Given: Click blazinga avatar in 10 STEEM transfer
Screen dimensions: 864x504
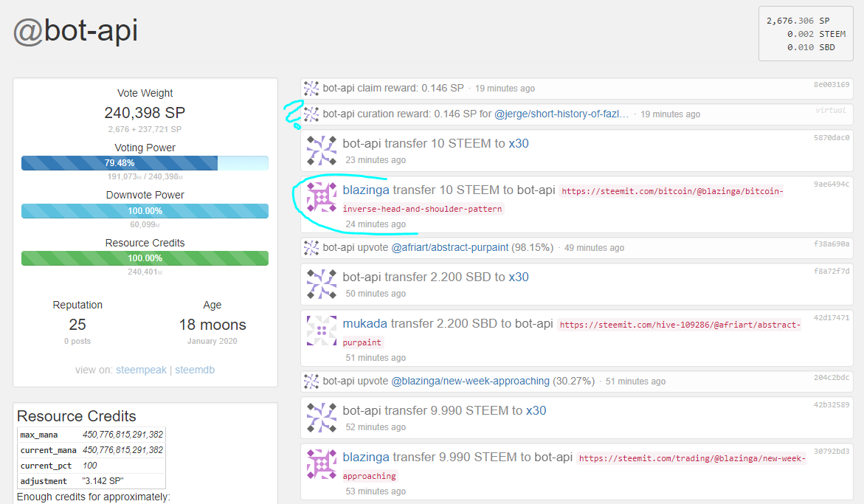Looking at the screenshot, I should click(x=322, y=197).
